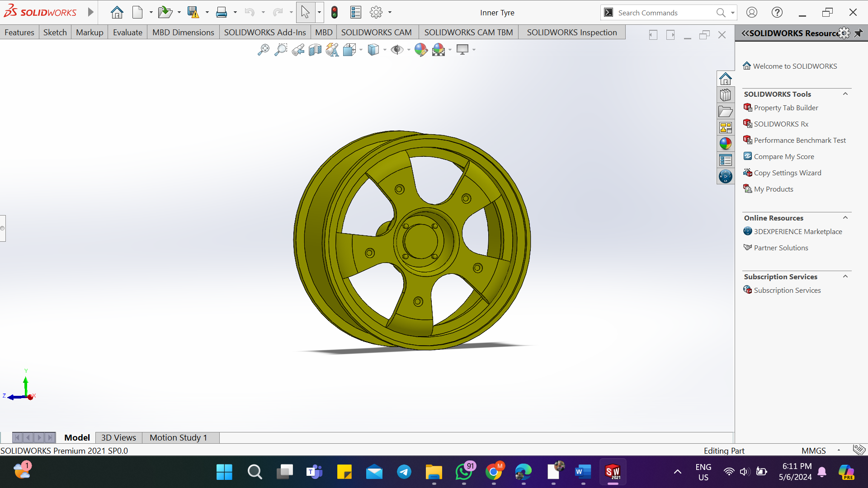Open the Motion Study 1 tab

178,437
